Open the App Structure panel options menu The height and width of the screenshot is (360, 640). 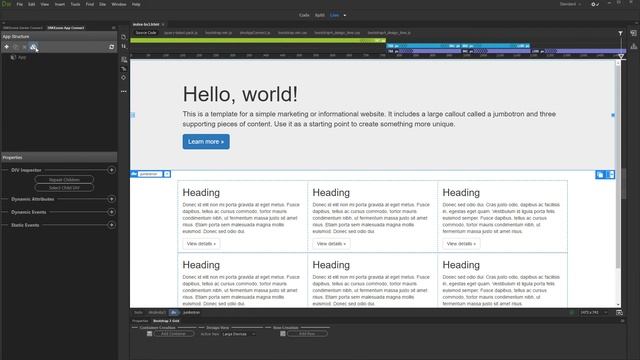[113, 28]
